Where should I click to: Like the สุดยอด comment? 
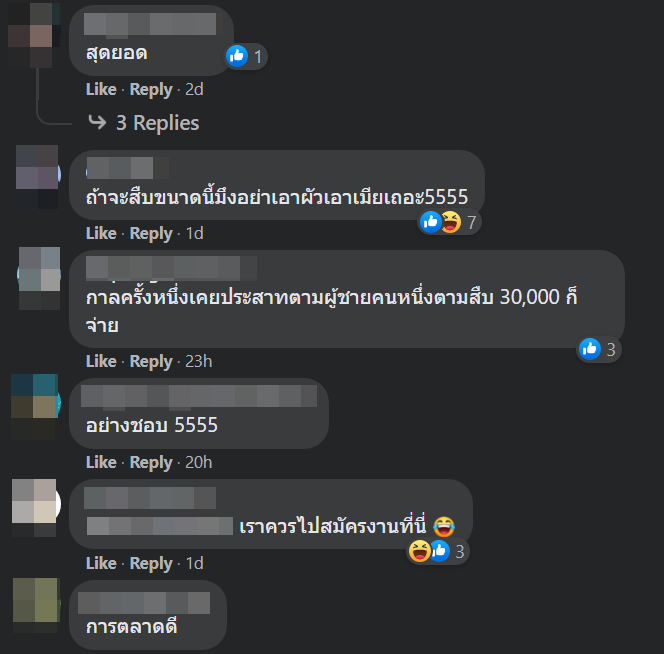click(101, 89)
